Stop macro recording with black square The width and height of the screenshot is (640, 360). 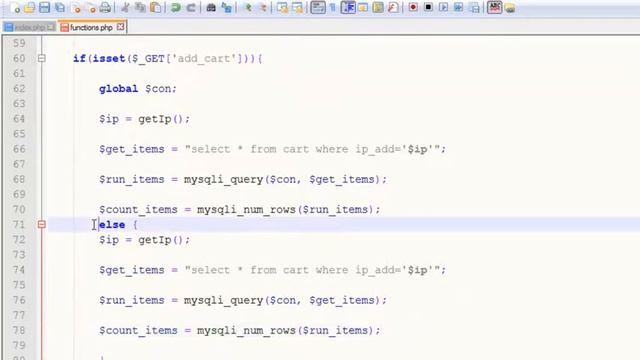[428, 7]
